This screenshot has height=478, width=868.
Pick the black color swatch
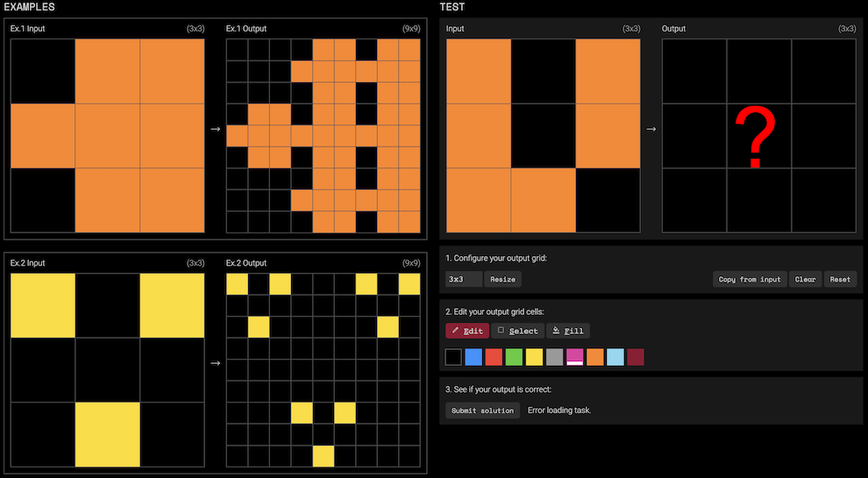453,357
